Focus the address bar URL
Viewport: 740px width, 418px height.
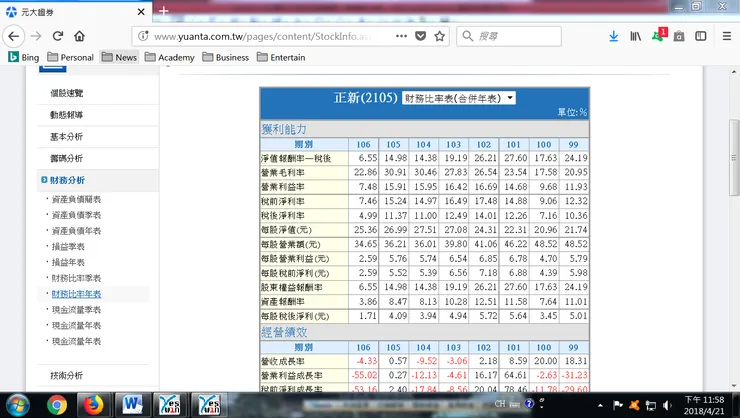pyautogui.click(x=262, y=36)
